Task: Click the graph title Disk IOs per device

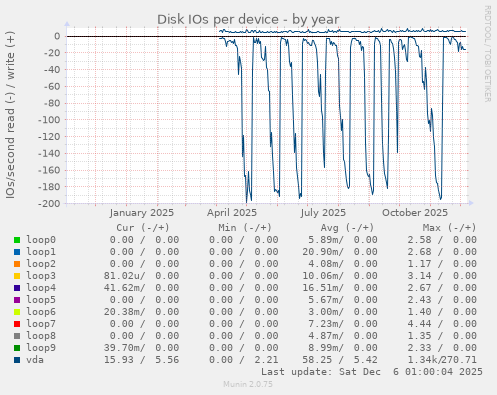Action: [248, 19]
